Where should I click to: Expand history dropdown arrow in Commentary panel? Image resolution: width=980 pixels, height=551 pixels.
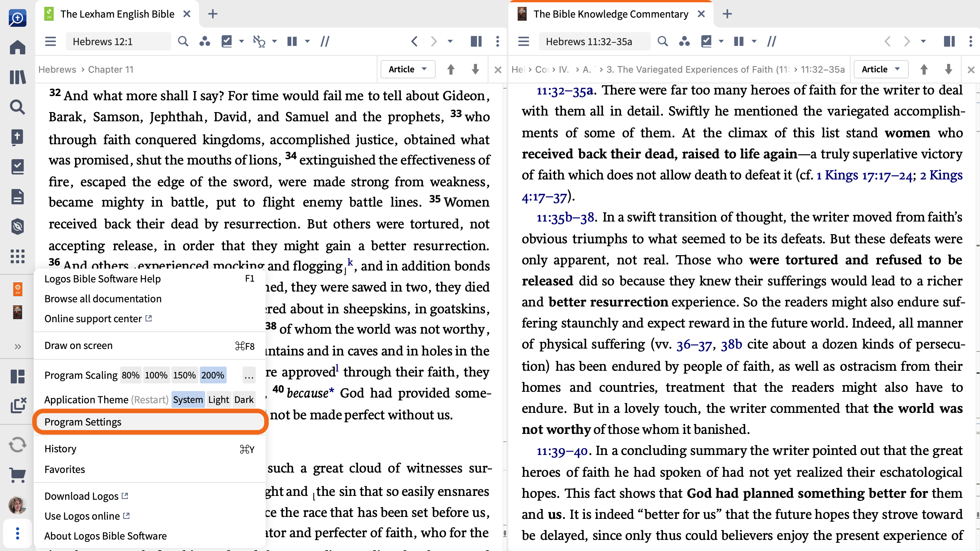[x=923, y=41]
